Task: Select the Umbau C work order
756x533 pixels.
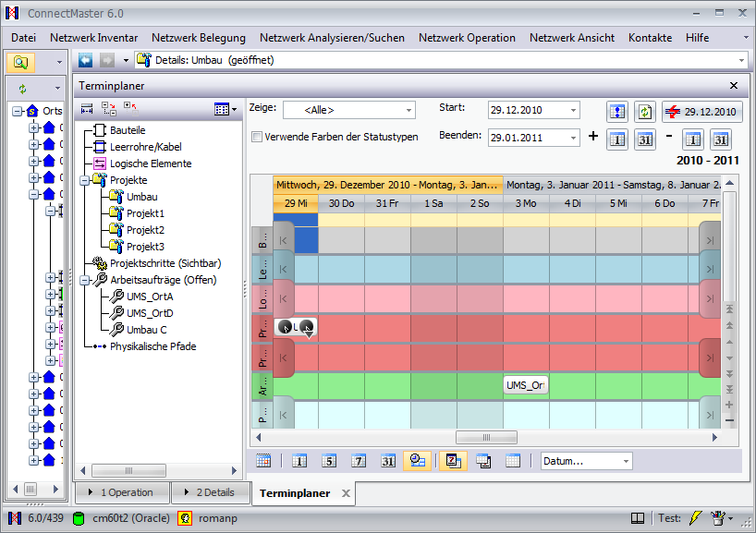Action: 147,330
